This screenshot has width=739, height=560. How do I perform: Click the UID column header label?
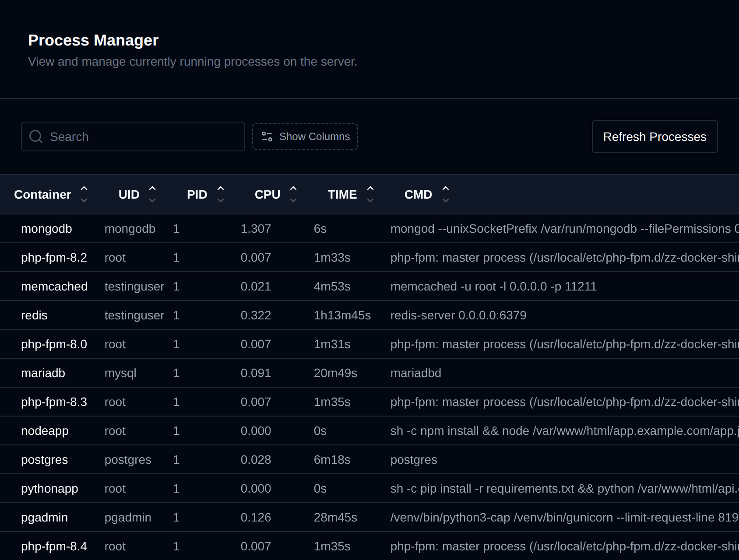129,194
